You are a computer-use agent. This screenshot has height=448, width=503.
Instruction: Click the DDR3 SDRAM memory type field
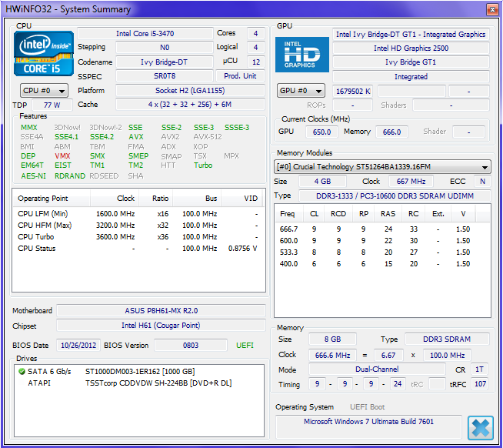pyautogui.click(x=447, y=339)
